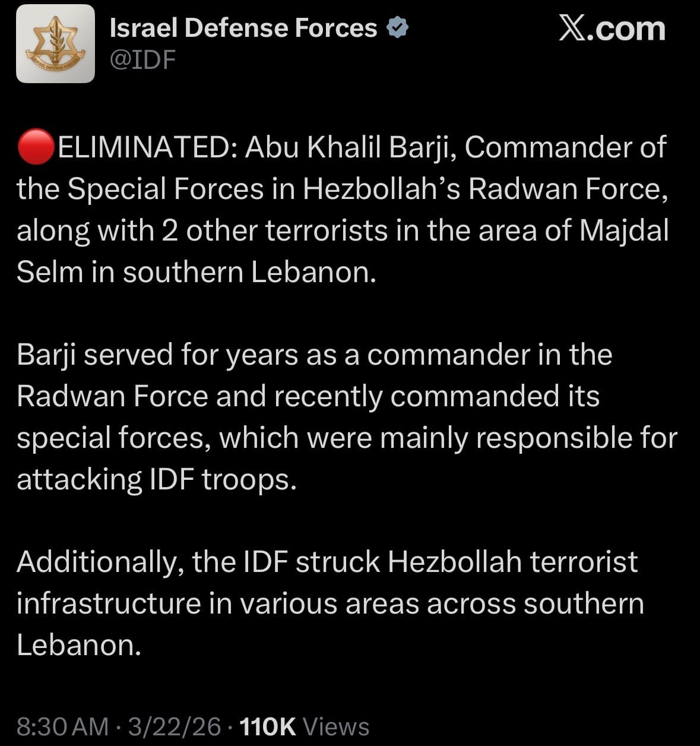Open the Israel Defense Forces profile avatar
This screenshot has height=746, width=700.
click(x=55, y=43)
